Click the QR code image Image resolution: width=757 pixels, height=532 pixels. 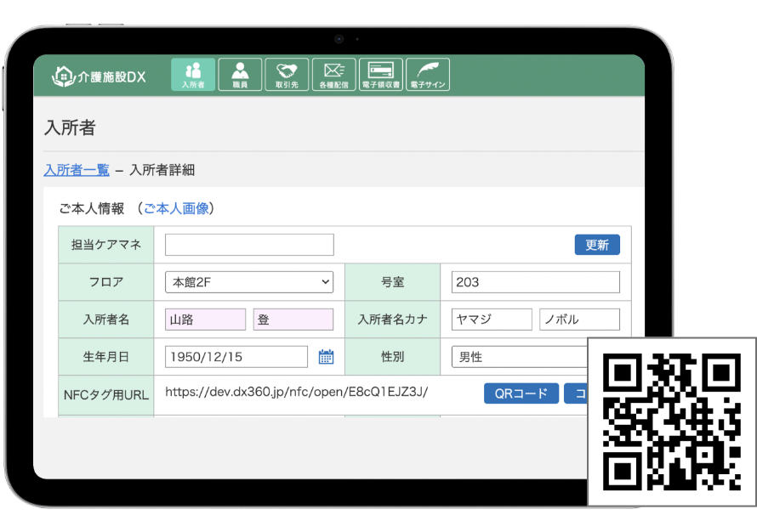click(671, 422)
